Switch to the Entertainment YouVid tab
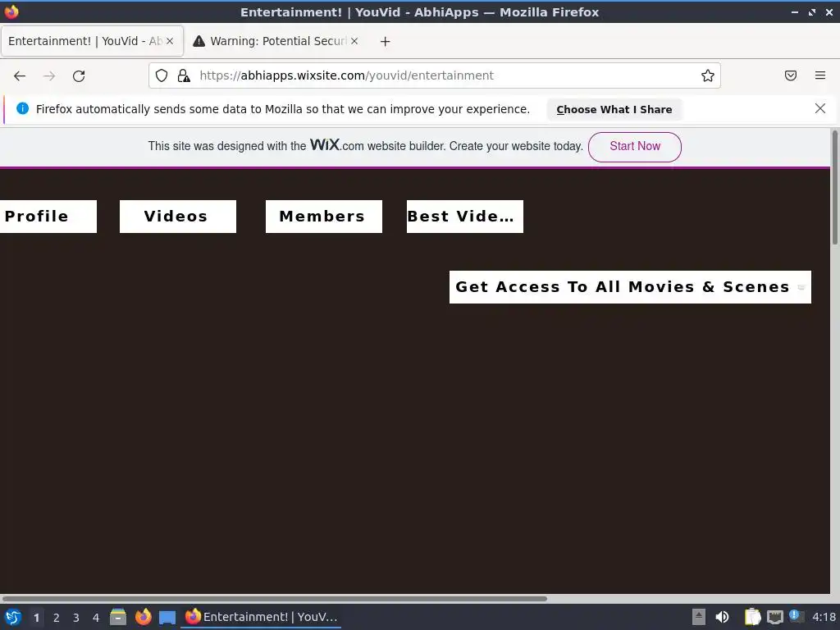Screen dimensions: 840x630 tap(92, 41)
